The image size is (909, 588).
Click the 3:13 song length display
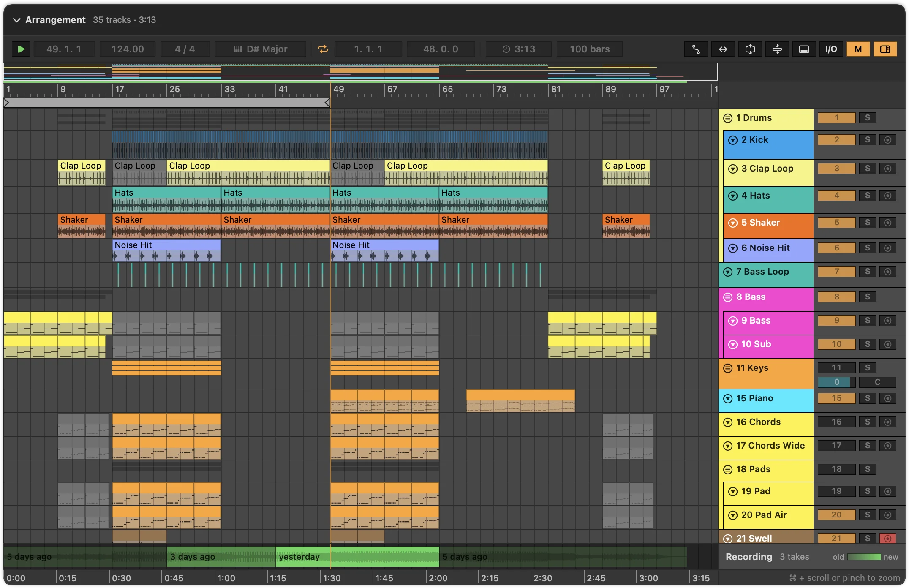click(518, 49)
